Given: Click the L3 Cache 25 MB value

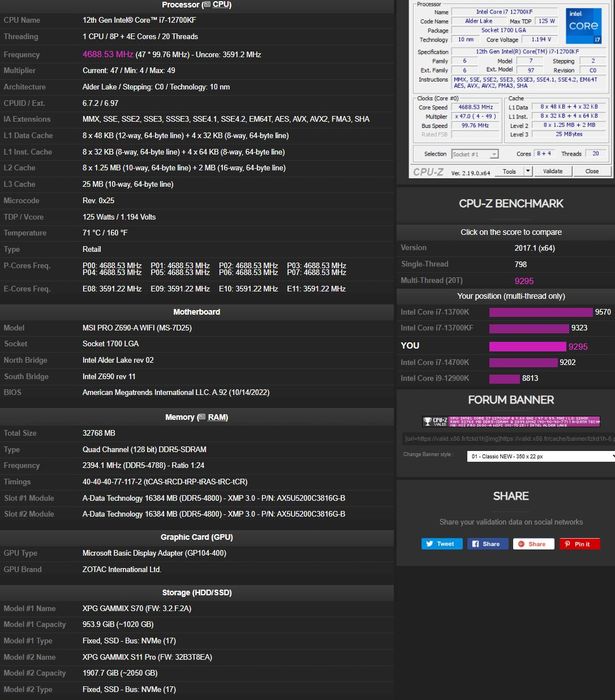Looking at the screenshot, I should pos(128,184).
